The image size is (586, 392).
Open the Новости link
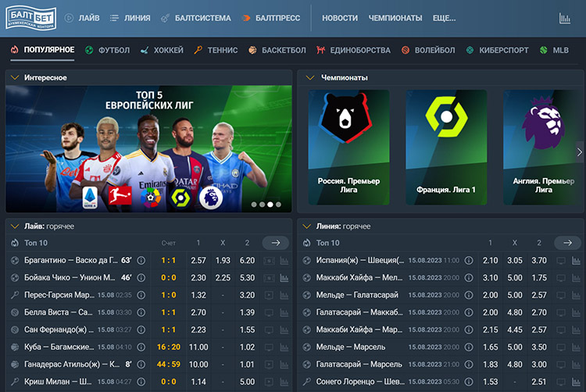coord(340,18)
